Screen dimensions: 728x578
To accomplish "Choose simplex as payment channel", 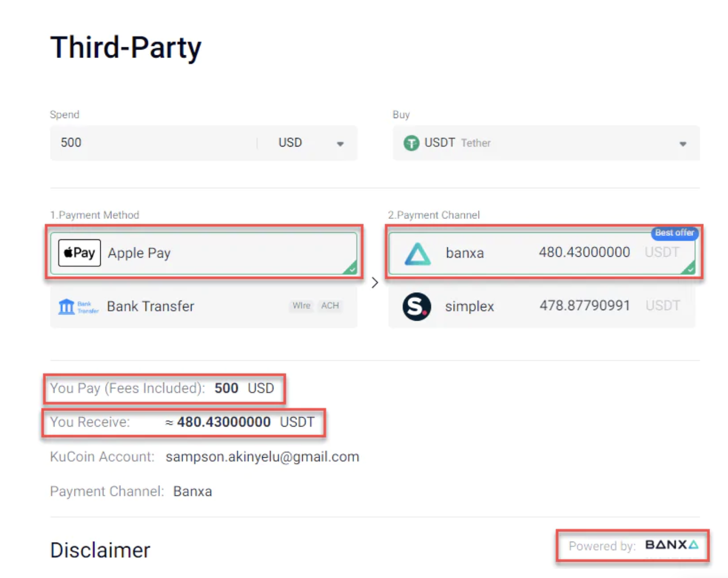I will click(x=541, y=306).
